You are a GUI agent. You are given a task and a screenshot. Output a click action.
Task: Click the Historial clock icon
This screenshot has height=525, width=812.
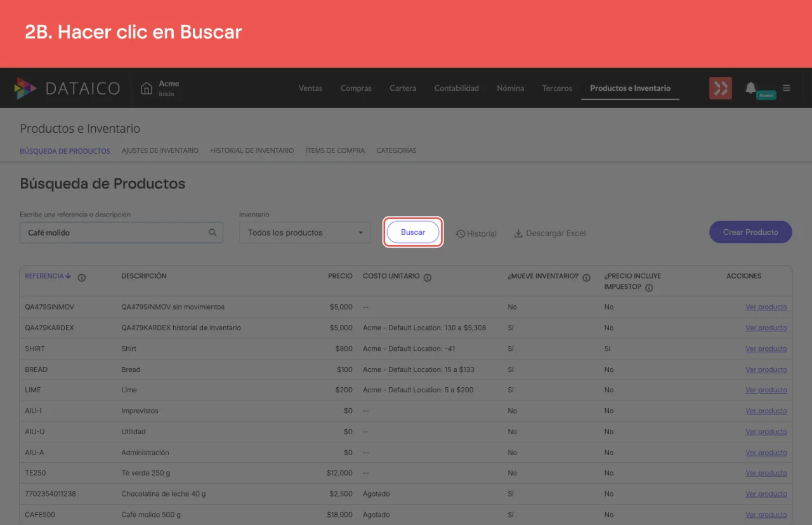[461, 234]
